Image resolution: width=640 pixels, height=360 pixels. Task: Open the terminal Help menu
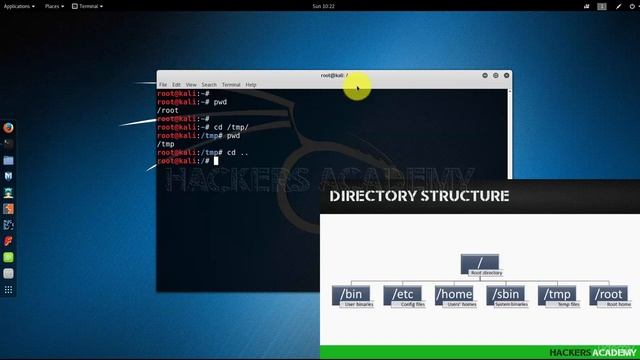tap(251, 84)
